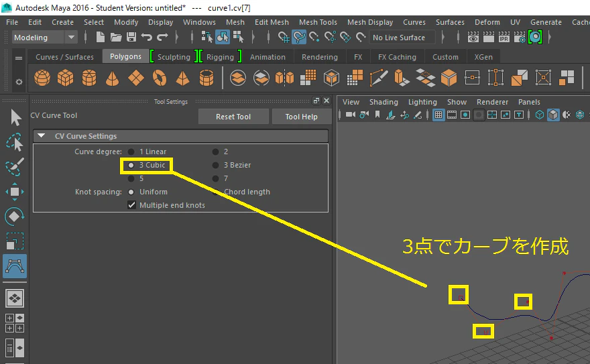Click the Reset Tool button
The image size is (590, 364).
point(233,117)
